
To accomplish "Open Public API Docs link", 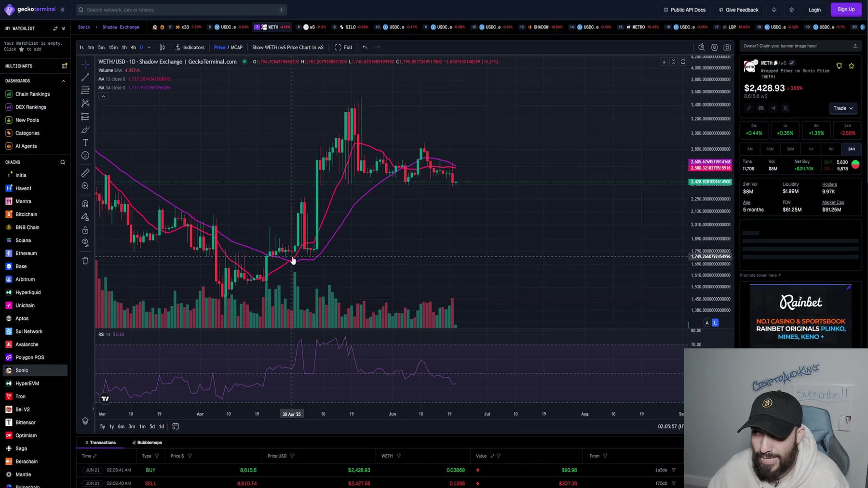I will tap(684, 10).
